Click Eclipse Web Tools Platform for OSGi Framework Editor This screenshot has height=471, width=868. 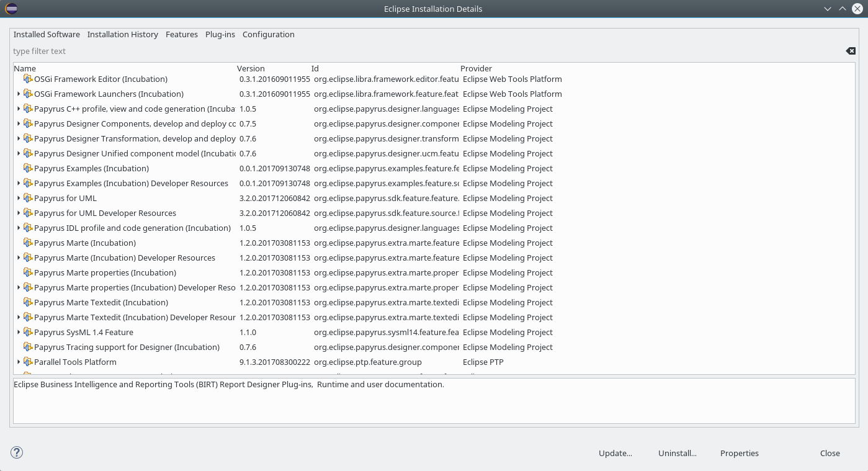click(512, 79)
